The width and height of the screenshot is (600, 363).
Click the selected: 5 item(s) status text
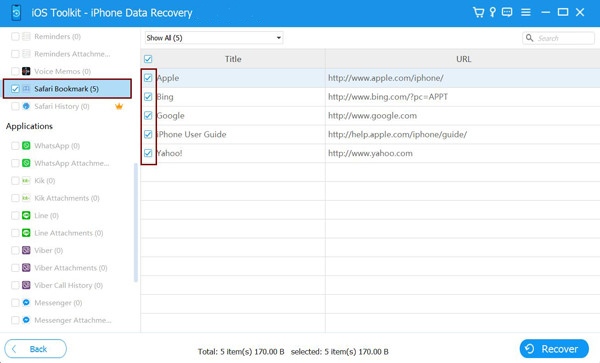(339, 352)
